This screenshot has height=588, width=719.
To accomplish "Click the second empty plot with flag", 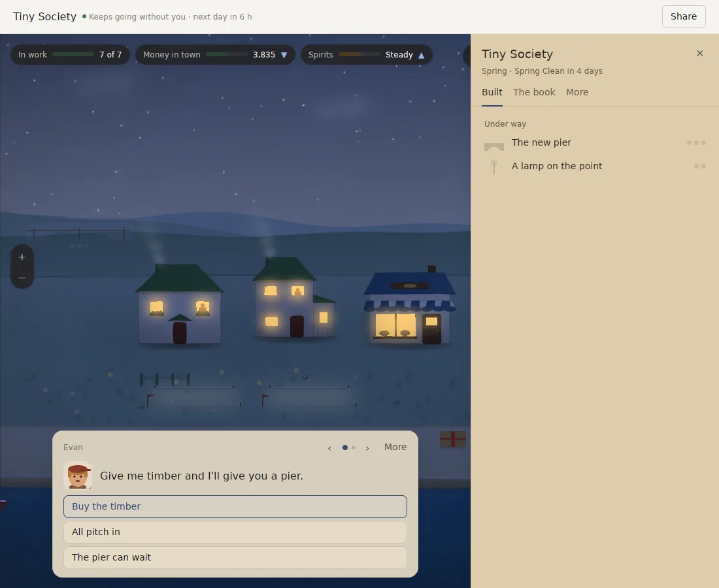I will pos(309,397).
